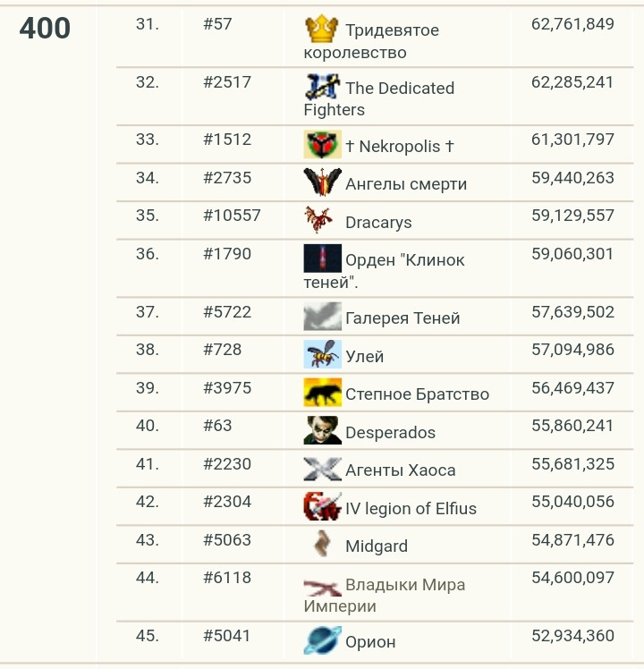
Task: Click The Dedicated Fighters clan emblem
Action: (x=321, y=87)
